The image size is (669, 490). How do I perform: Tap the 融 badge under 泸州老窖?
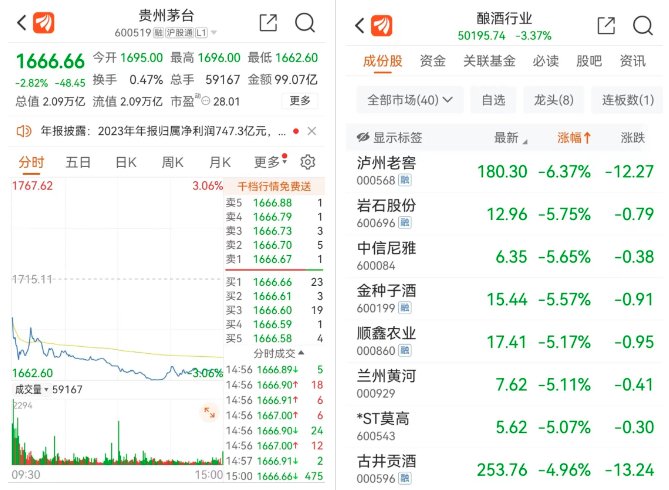coord(404,180)
